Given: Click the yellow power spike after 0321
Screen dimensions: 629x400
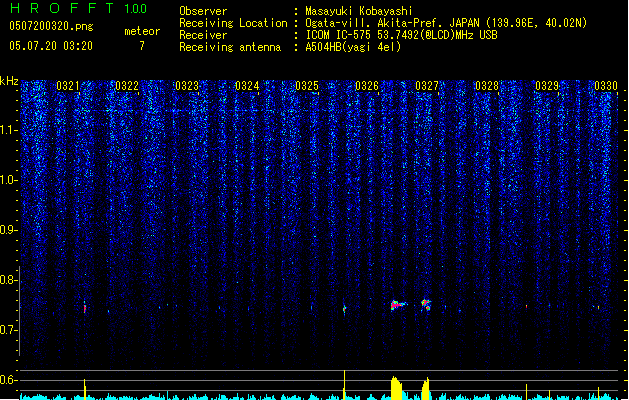Looking at the screenshot, I should pyautogui.click(x=84, y=389).
